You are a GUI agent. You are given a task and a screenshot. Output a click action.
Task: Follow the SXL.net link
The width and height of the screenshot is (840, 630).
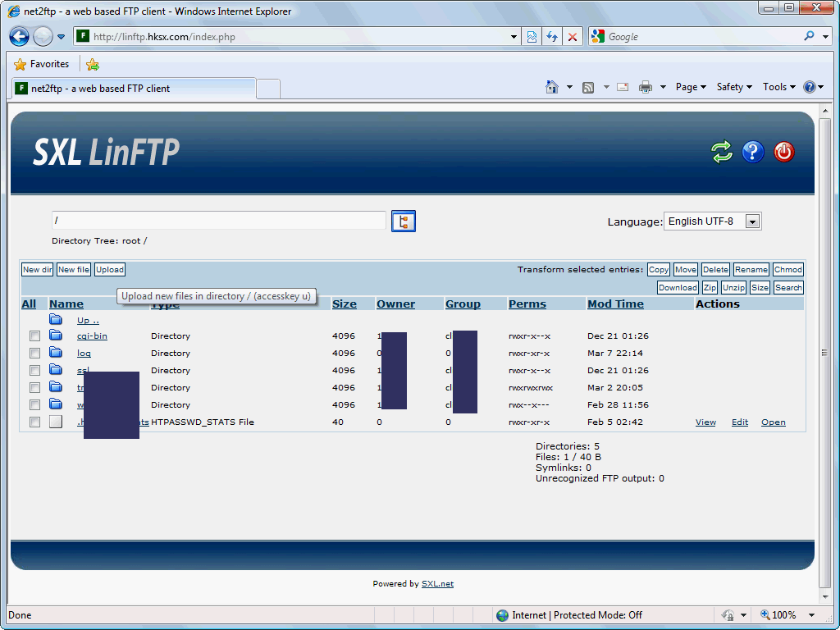coord(438,584)
